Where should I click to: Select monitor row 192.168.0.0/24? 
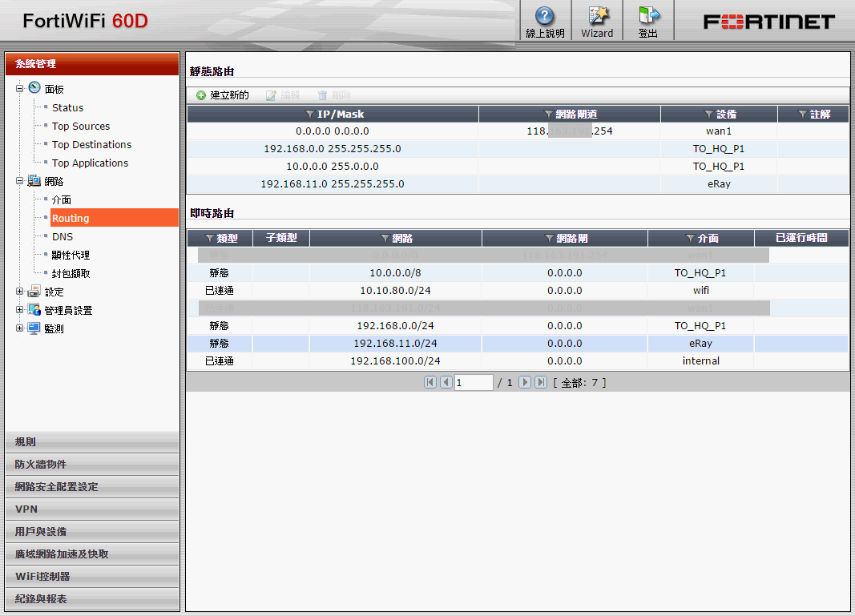click(518, 325)
